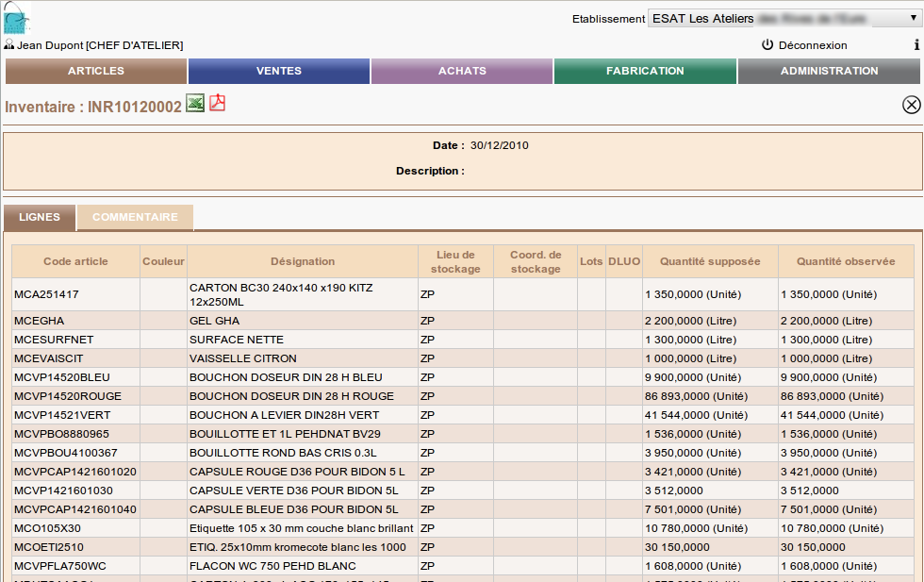Open the ADMINISTRATION menu

[829, 71]
